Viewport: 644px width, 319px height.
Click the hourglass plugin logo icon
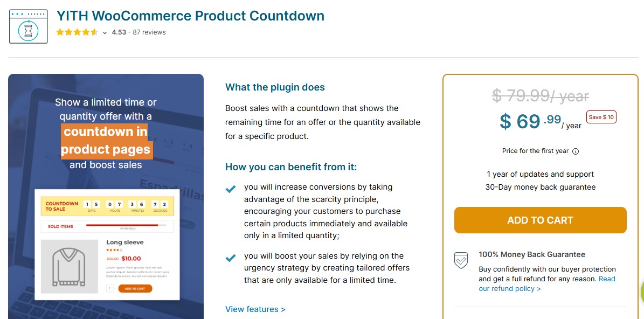(x=27, y=26)
